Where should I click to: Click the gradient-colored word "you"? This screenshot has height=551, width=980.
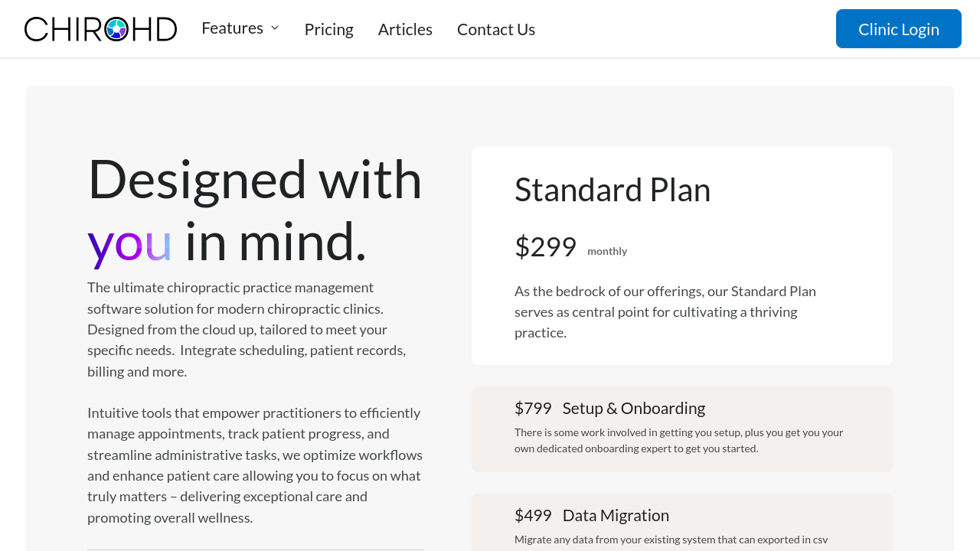click(129, 241)
